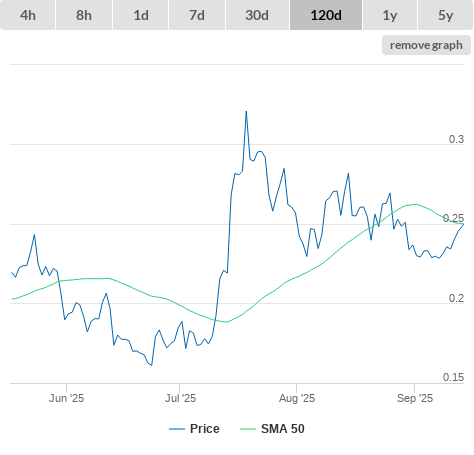Switch chart to the 1y range
Screen dimensions: 474x455
(390, 15)
